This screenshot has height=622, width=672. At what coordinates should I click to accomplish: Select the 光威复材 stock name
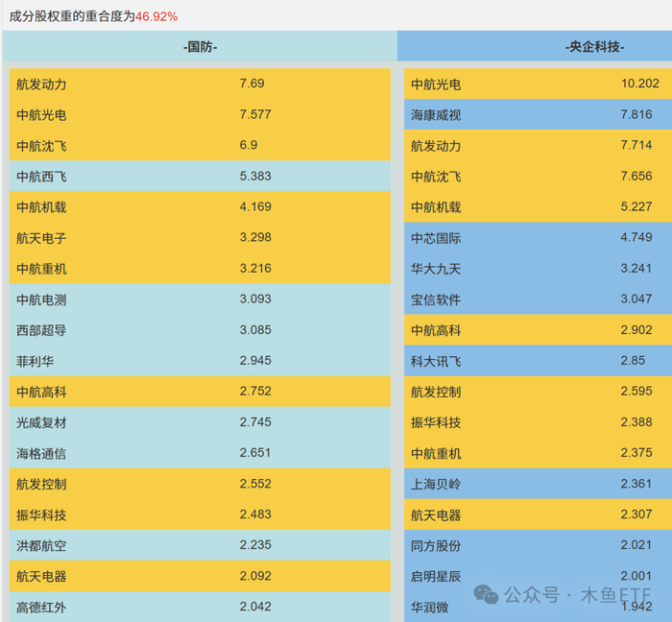click(41, 422)
